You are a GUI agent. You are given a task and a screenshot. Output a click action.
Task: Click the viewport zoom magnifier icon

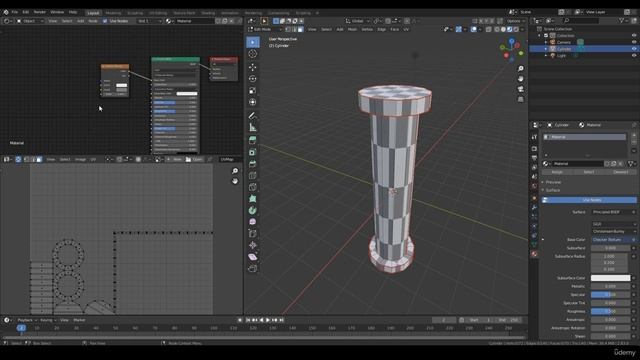pos(520,69)
